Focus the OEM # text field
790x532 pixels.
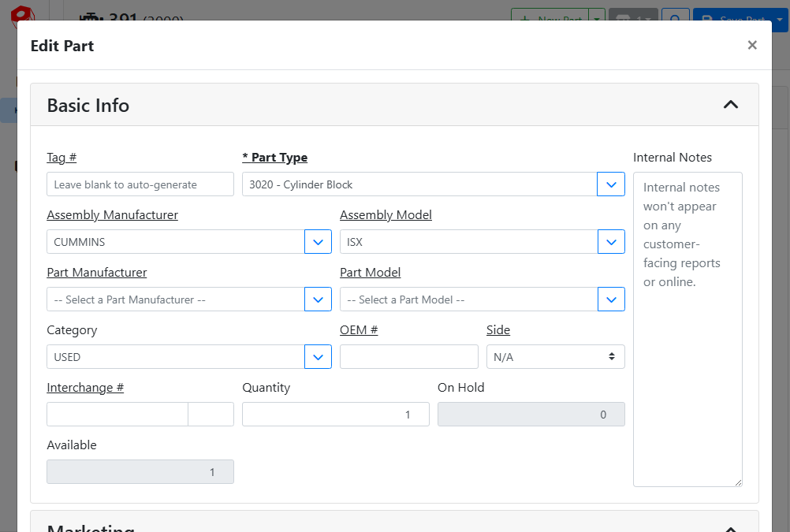coord(408,357)
